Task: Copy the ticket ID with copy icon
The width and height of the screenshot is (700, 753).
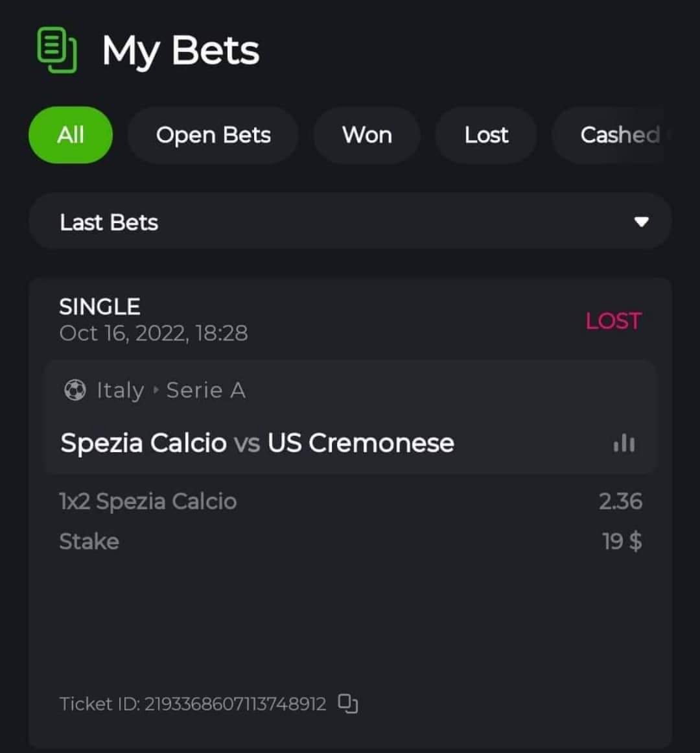Action: pos(348,704)
